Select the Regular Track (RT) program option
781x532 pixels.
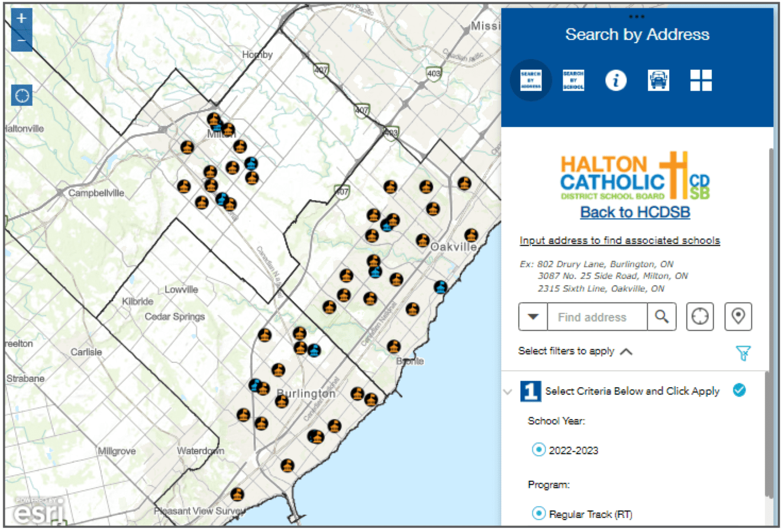pyautogui.click(x=538, y=514)
